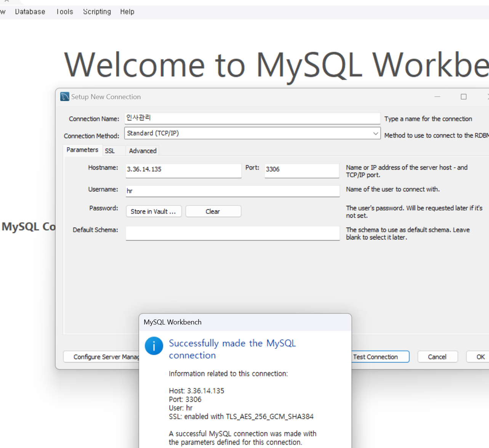This screenshot has width=489, height=448.
Task: Click 'Name of the user to connect with' hint
Action: click(x=393, y=189)
